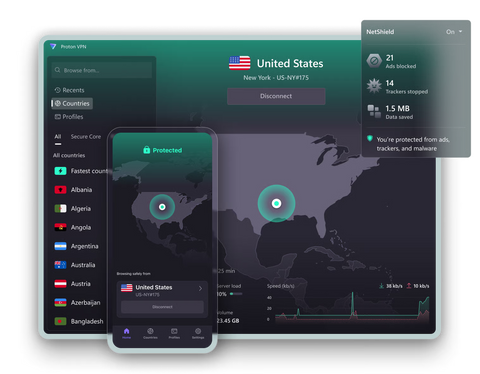480x374 pixels.
Task: Click the Algeria country name
Action: click(81, 209)
